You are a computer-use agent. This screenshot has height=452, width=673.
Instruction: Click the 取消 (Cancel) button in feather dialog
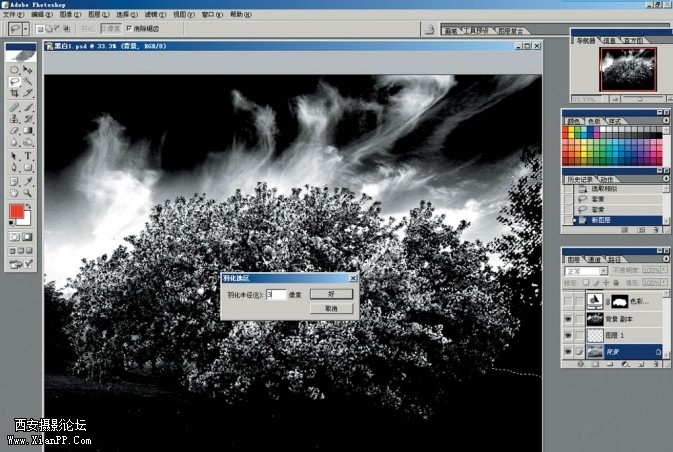click(x=330, y=308)
